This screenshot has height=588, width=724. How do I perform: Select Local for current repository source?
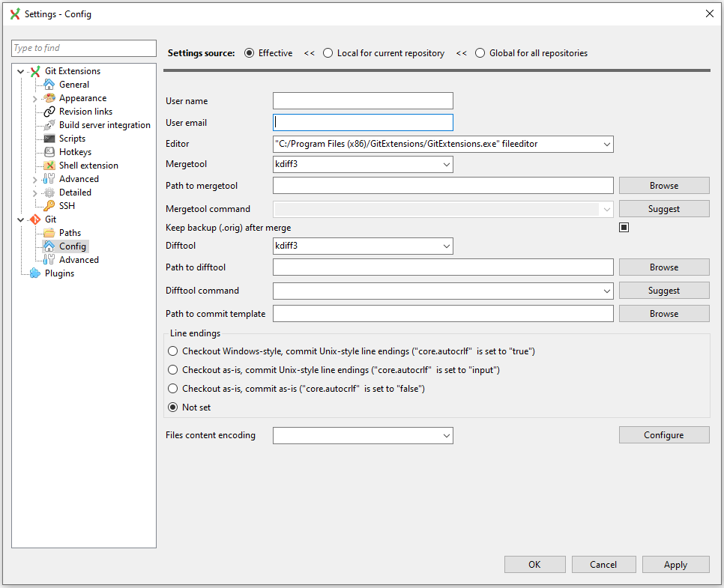click(x=328, y=53)
